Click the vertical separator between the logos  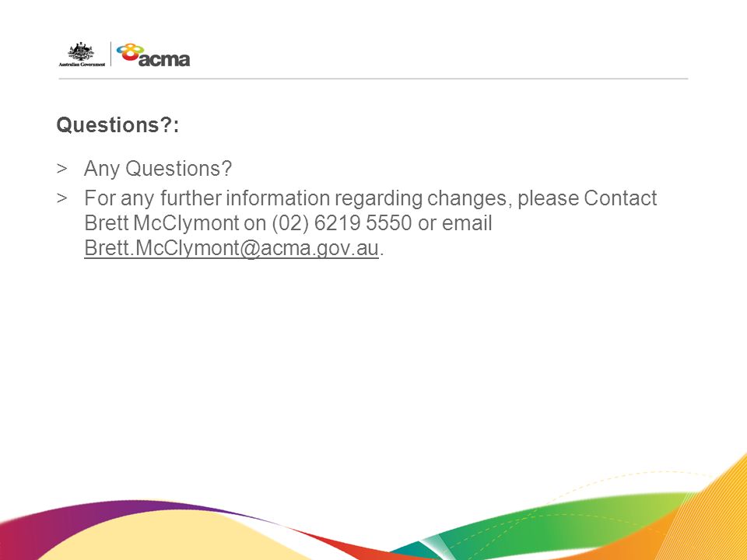pos(111,54)
